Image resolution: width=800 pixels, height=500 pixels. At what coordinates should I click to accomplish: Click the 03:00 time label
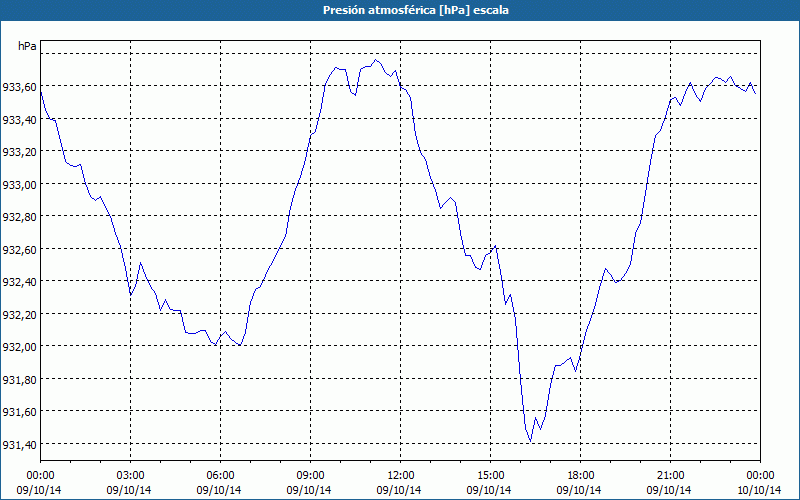pyautogui.click(x=131, y=476)
